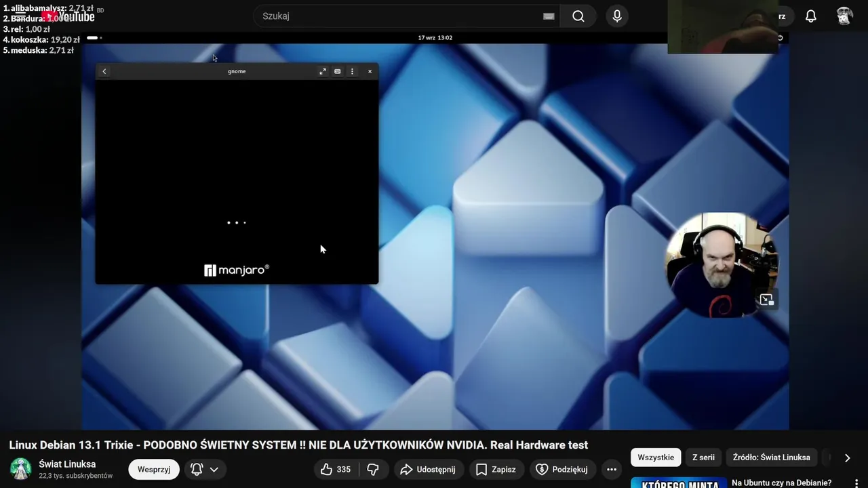Click the video title Linux Debian 13.1 Trixie
Screen dimensions: 868x488
[298, 445]
